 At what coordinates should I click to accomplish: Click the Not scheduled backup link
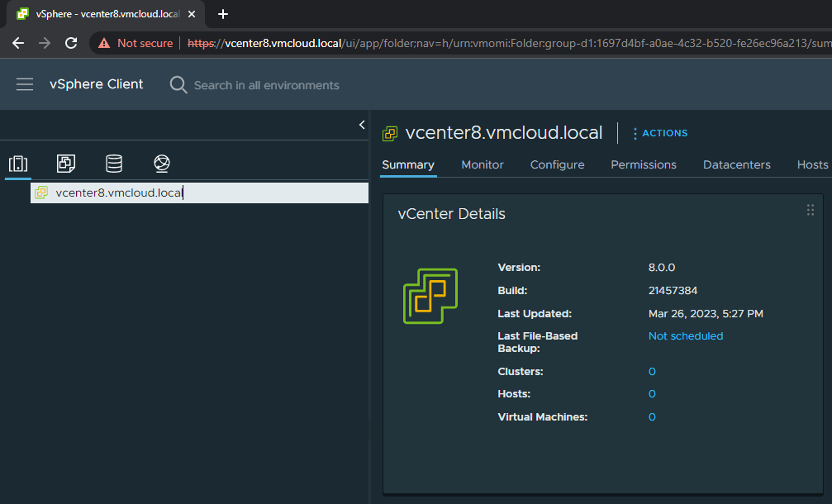(685, 335)
